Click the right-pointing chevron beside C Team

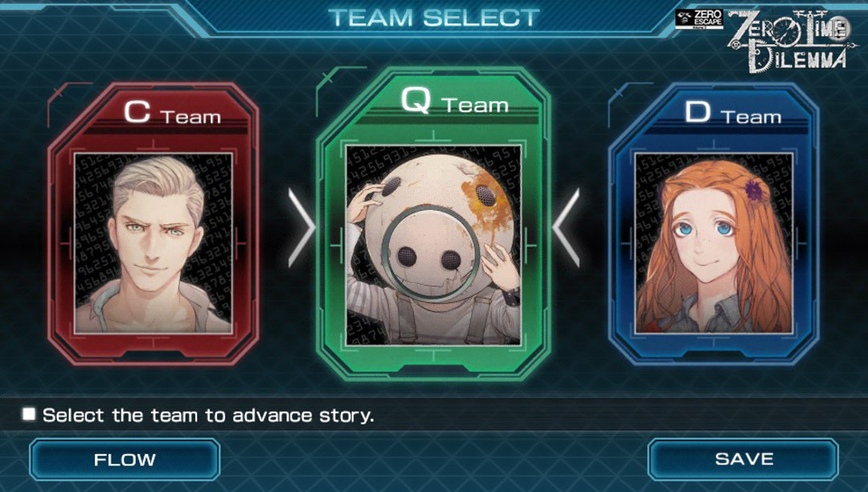point(301,228)
